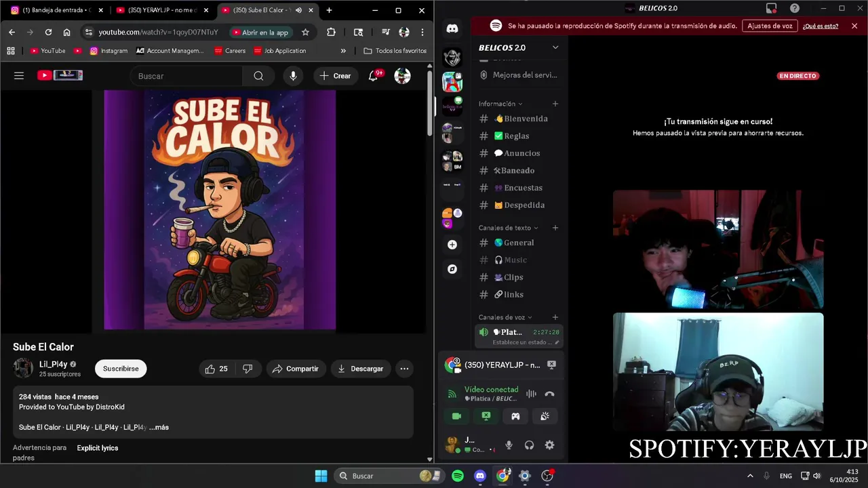Open Discord user settings gear
This screenshot has height=488, width=868.
point(549,445)
